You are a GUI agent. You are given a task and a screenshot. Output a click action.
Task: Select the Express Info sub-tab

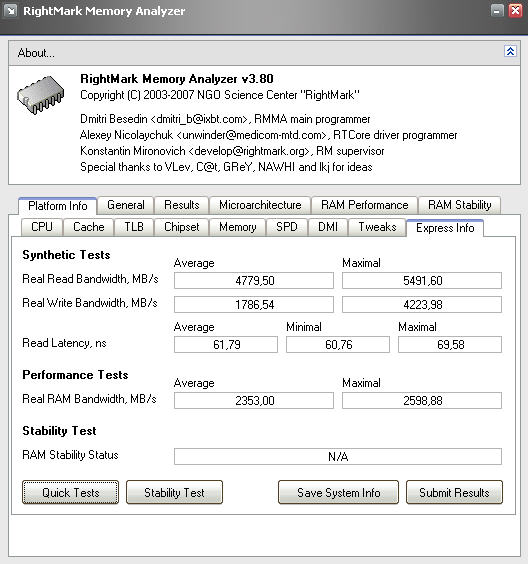tap(445, 228)
